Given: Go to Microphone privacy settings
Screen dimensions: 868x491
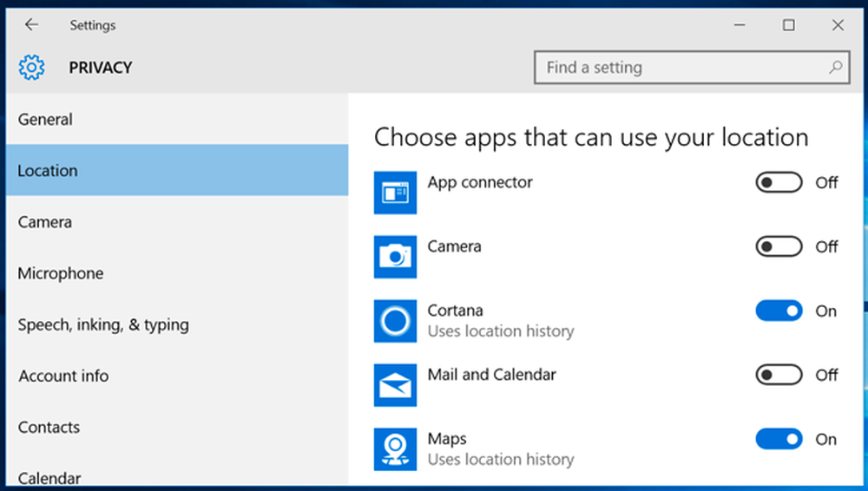Looking at the screenshot, I should [x=177, y=273].
